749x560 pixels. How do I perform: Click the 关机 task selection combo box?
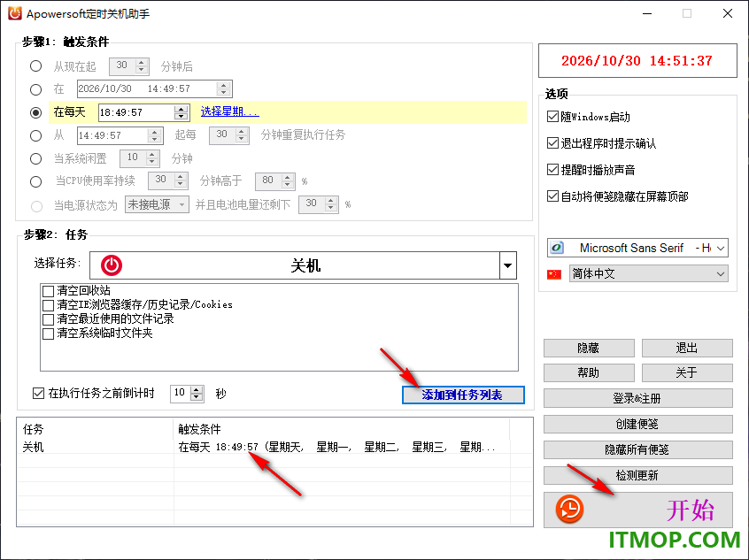tap(304, 265)
